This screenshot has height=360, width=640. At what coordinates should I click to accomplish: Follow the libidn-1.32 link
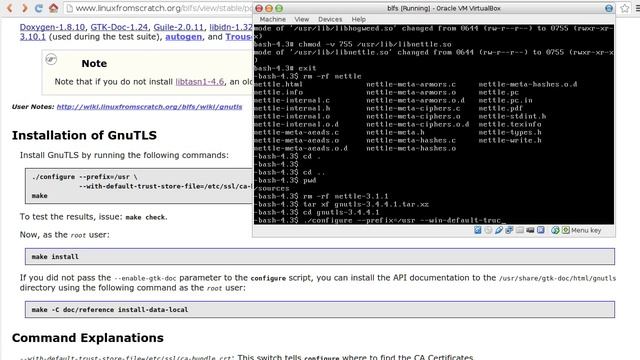231,27
